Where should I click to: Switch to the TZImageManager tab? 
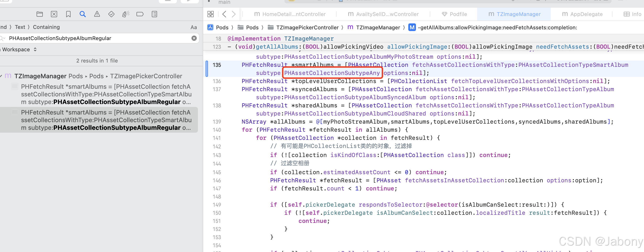pos(514,14)
